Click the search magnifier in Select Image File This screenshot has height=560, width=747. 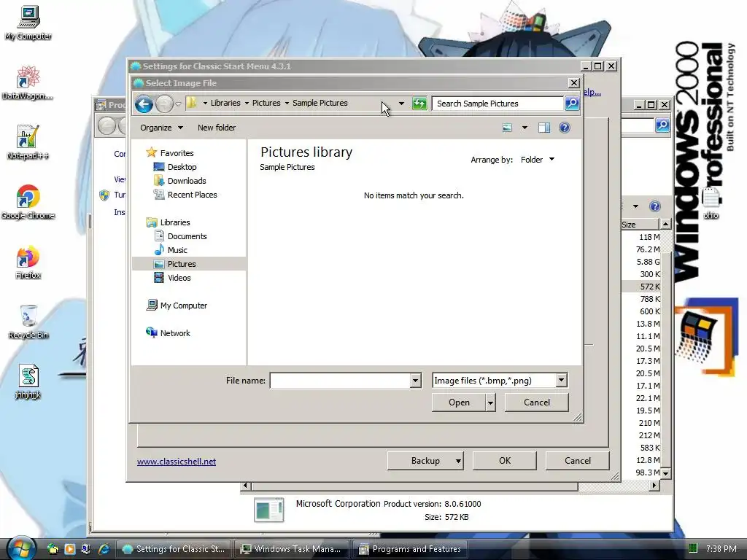[572, 104]
